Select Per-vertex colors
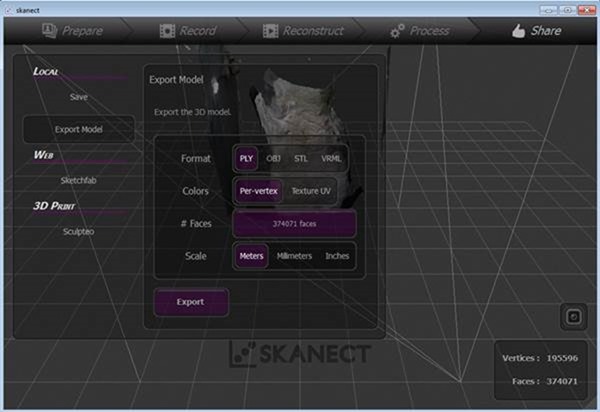600x412 pixels. tap(258, 191)
